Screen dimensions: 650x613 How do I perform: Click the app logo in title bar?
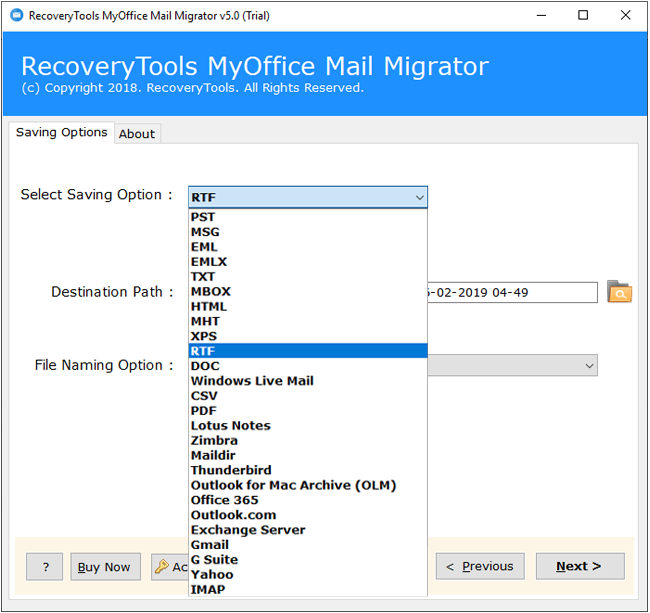coord(17,15)
